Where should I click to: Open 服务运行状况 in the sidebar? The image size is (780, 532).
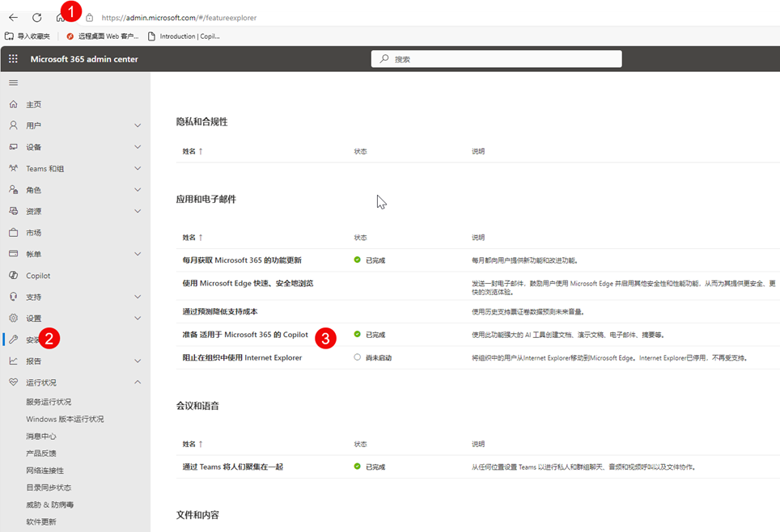click(49, 402)
